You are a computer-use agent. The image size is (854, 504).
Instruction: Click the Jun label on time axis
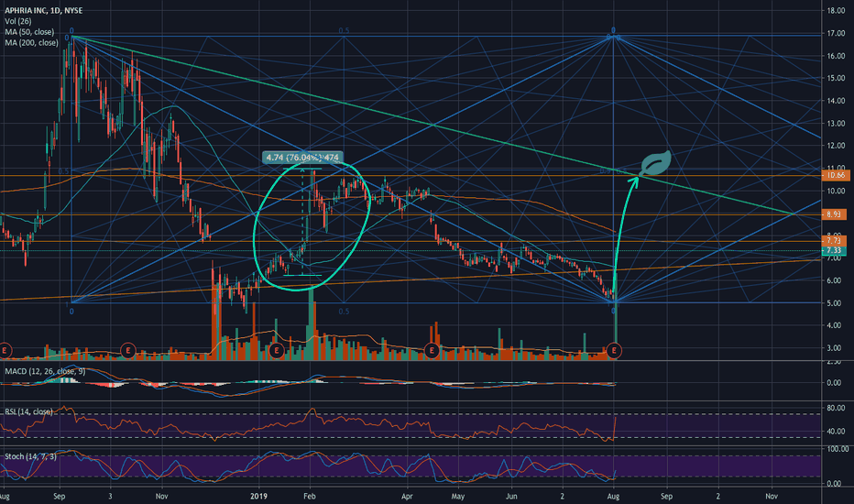511,496
